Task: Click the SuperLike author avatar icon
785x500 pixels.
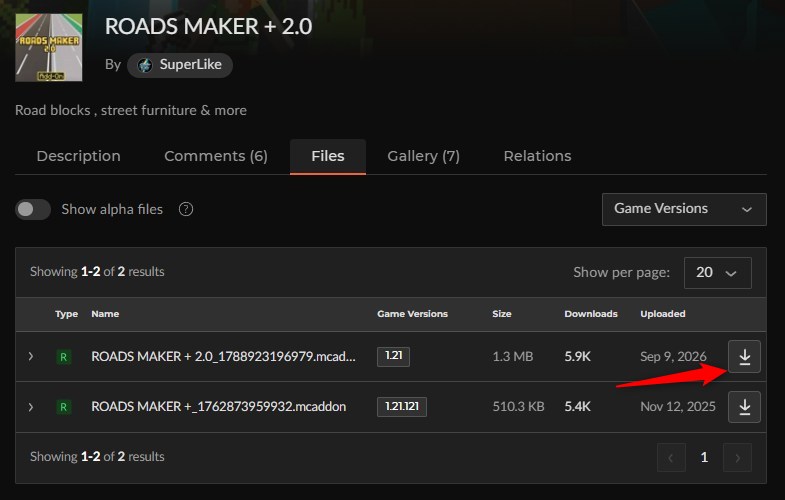Action: pos(145,65)
